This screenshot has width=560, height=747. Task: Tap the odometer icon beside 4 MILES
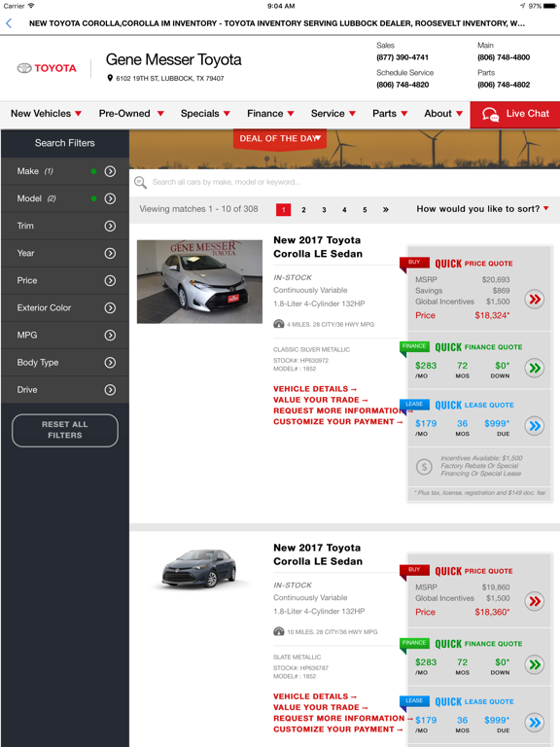279,324
